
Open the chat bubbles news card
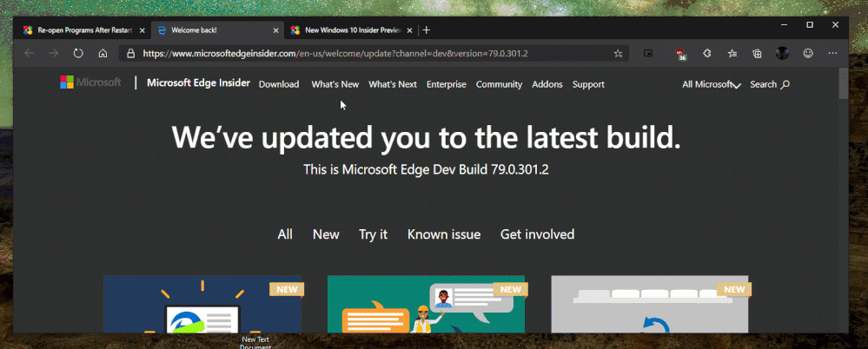(x=427, y=304)
